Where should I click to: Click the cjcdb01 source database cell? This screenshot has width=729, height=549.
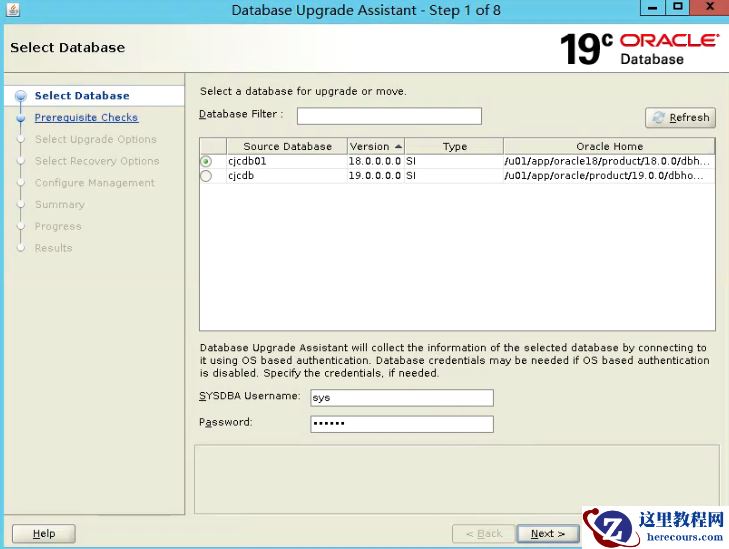(x=287, y=161)
